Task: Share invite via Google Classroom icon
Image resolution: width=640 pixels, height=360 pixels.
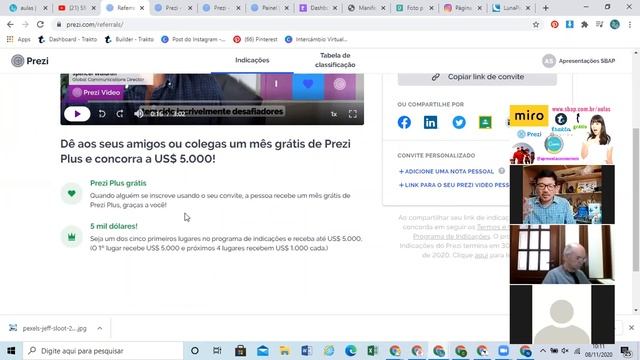Action: click(x=485, y=122)
